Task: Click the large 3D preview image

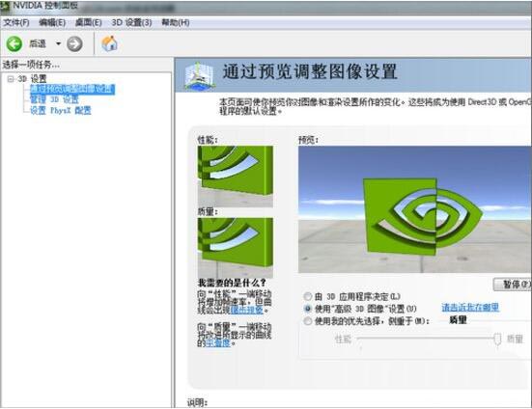Action: (x=414, y=209)
